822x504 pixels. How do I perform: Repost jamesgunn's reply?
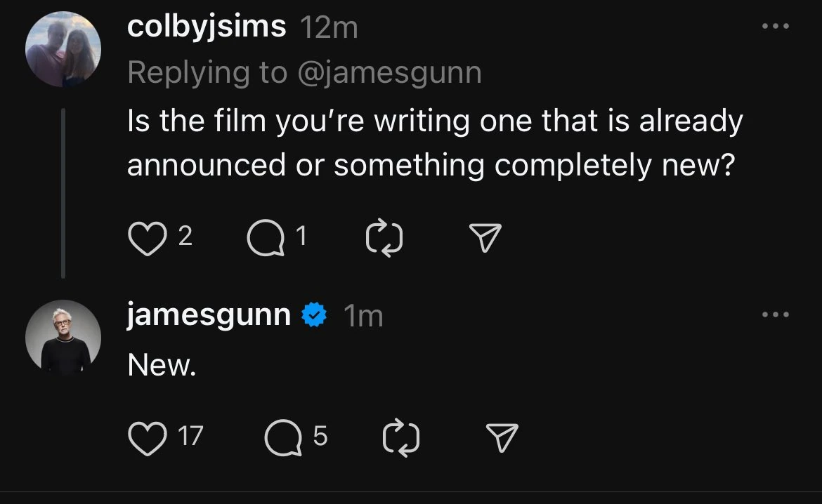[401, 438]
